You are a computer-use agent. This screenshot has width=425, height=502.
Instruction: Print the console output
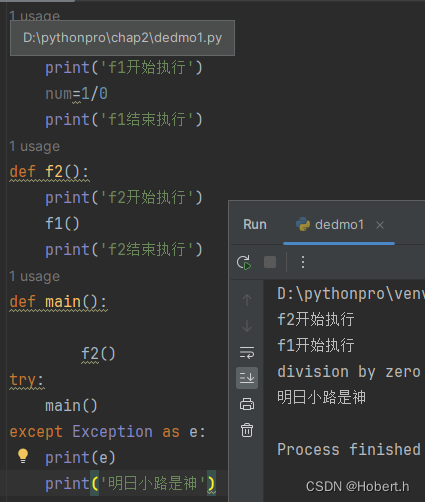[247, 404]
